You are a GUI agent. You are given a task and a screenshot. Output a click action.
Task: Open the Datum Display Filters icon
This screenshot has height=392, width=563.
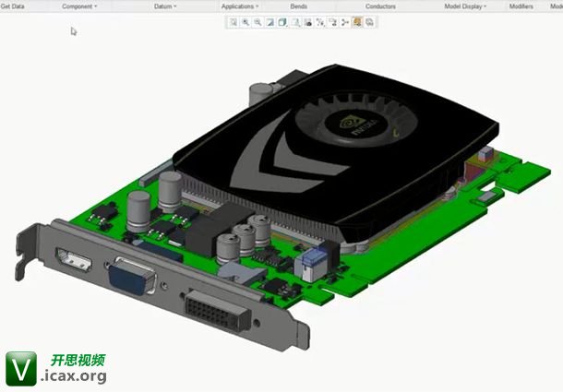click(x=320, y=22)
